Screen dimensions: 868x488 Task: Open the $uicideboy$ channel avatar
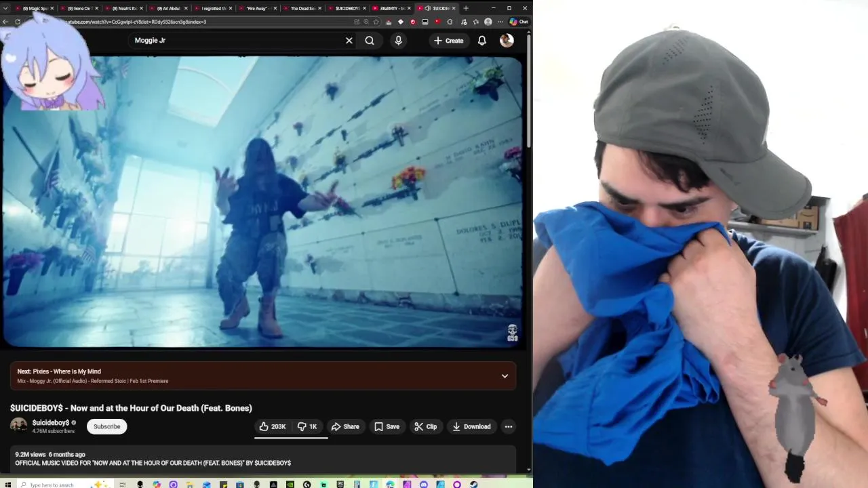point(18,426)
